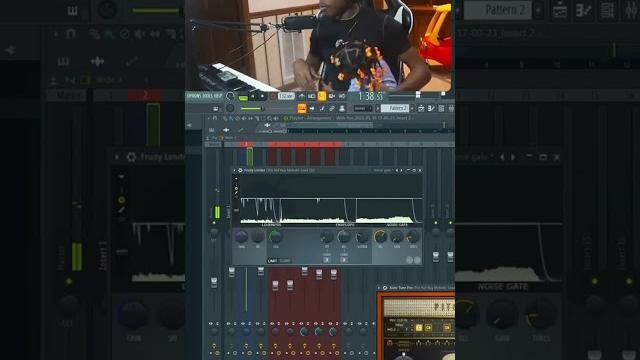Select the Master label in mixer header
Screen dimensions: 640x360
coord(213,144)
